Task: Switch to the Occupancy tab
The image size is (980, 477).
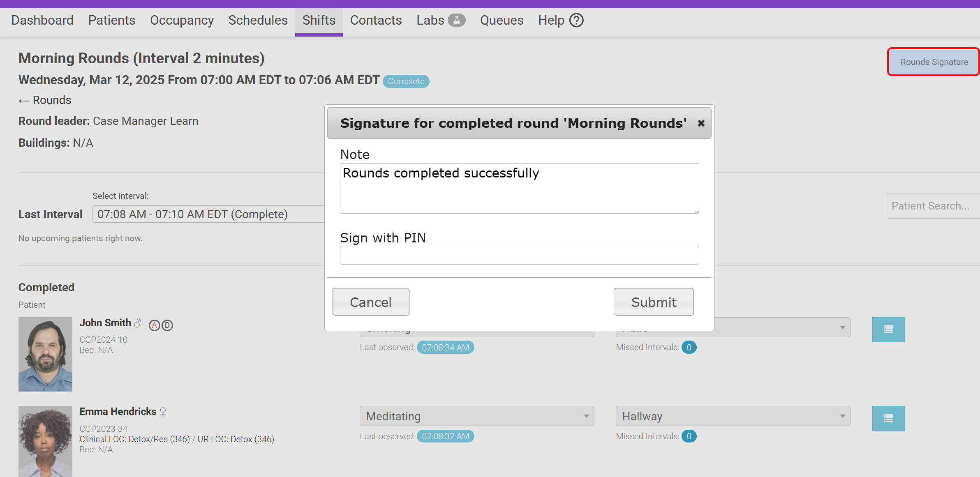Action: point(182,20)
